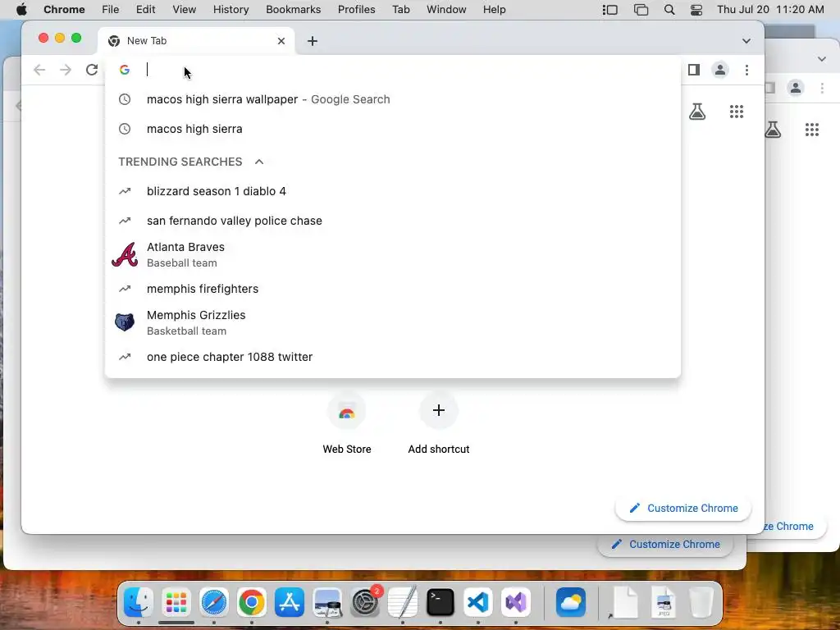The height and width of the screenshot is (630, 840).
Task: Select 'one piece chapter 1088 twitter' suggestion
Action: point(393,357)
